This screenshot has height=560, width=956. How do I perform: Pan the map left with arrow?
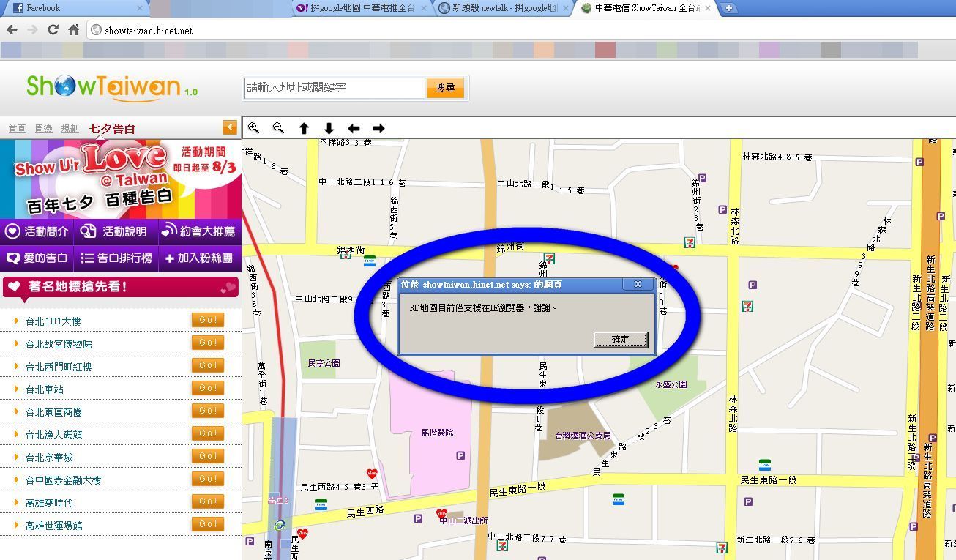point(354,128)
